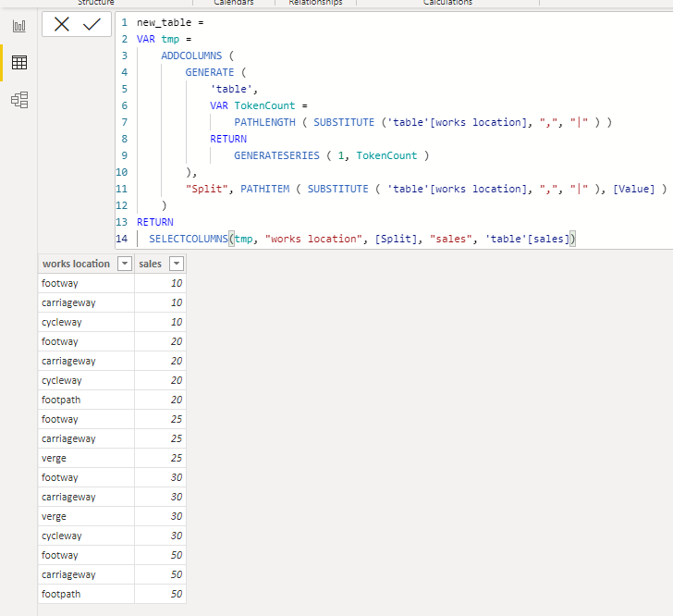This screenshot has height=616, width=673.
Task: Click GENERATE in formula line 4
Action: pos(210,72)
